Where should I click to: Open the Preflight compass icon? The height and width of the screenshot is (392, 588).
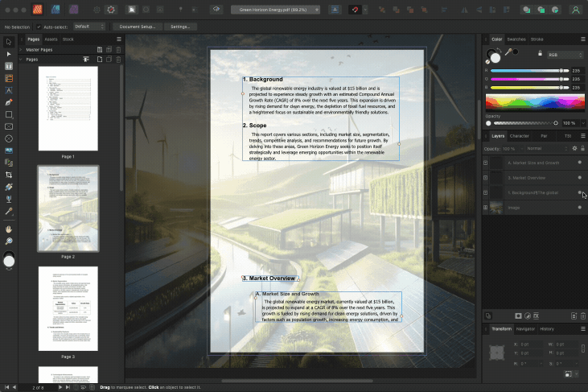tap(111, 10)
